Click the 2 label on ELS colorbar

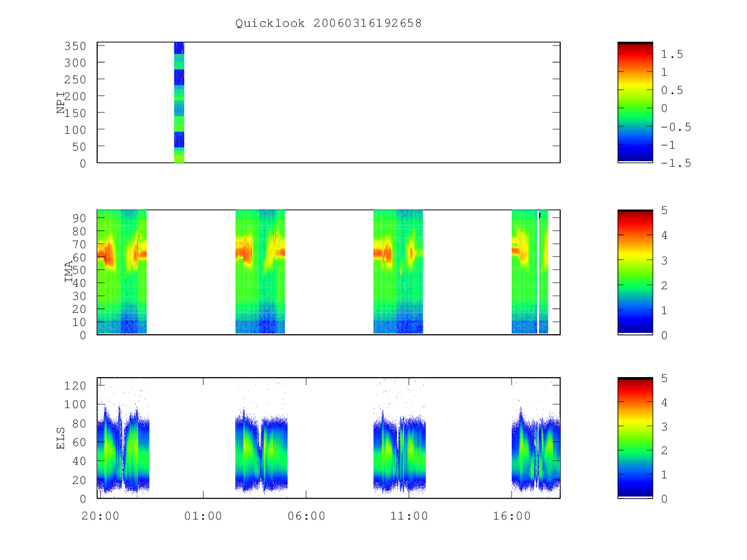pos(664,450)
